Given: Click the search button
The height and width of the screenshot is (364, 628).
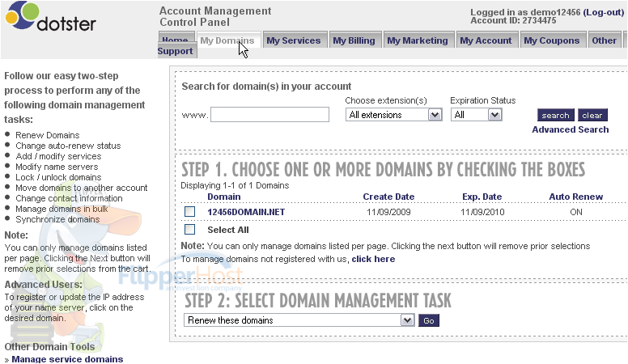Looking at the screenshot, I should tap(555, 116).
